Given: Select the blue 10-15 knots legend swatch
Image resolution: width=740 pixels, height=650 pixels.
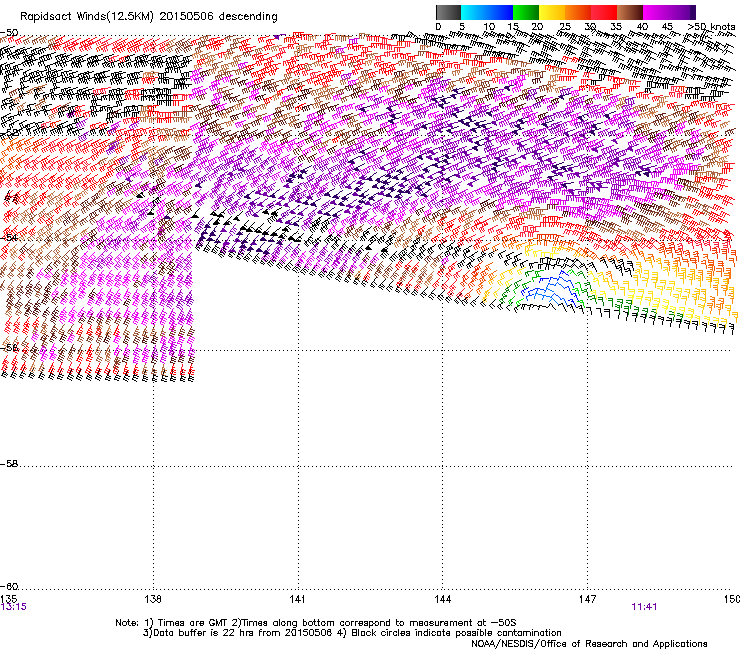Looking at the screenshot, I should [x=500, y=12].
